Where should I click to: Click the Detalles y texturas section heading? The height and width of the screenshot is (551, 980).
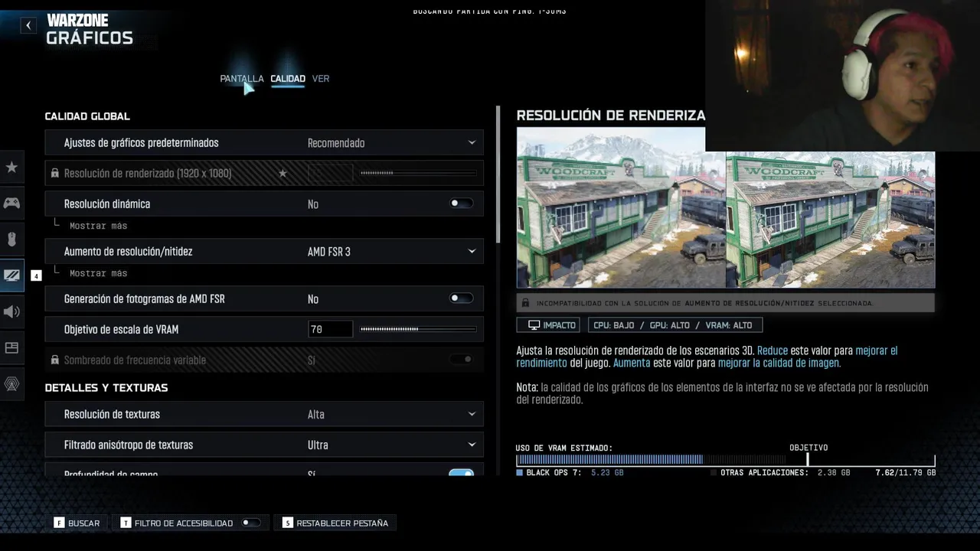[x=106, y=388]
